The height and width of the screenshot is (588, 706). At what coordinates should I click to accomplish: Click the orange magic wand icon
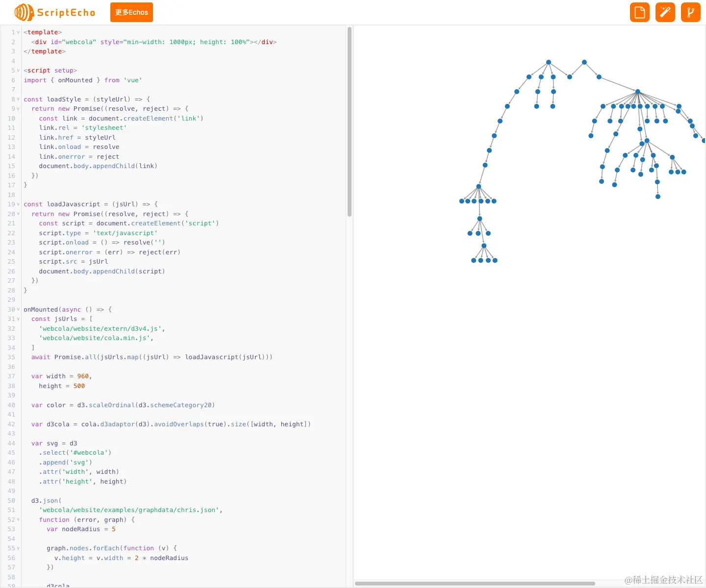point(665,12)
